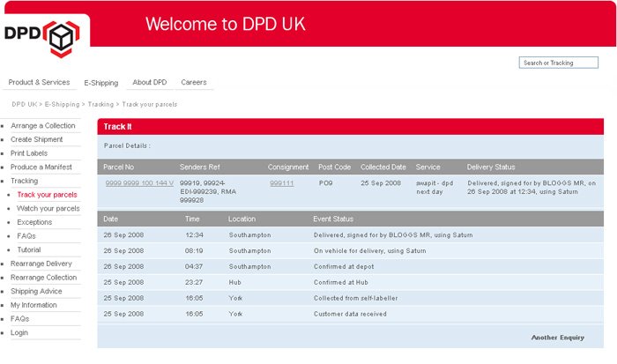This screenshot has height=364, width=617.
Task: Click the 23:27 time cell
Action: point(194,282)
